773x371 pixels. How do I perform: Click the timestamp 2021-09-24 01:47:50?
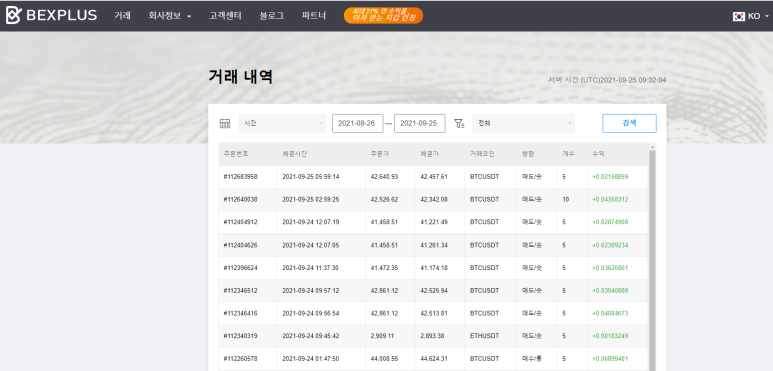pos(311,359)
